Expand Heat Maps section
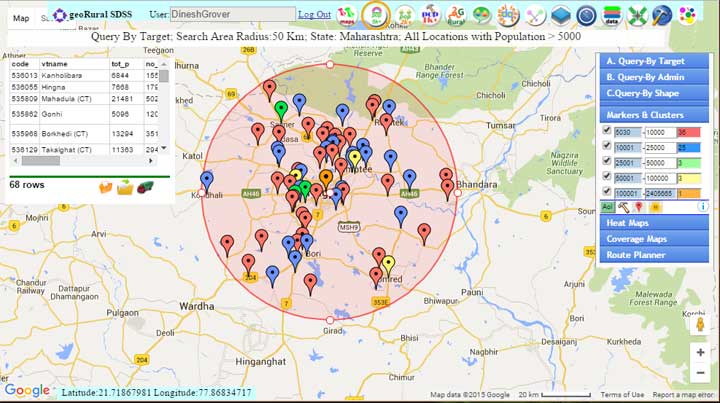The image size is (720, 403). [x=654, y=223]
